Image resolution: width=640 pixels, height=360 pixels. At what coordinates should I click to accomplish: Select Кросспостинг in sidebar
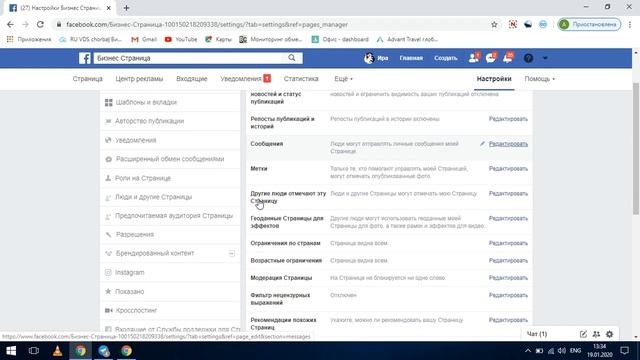170,310
